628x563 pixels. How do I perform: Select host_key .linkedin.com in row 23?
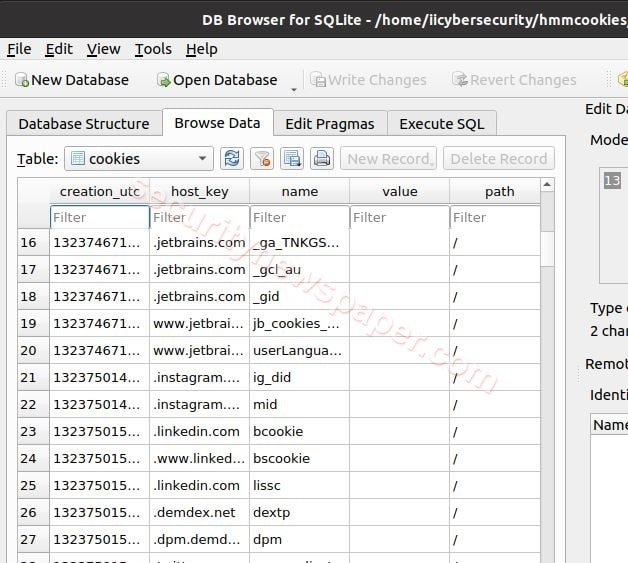[199, 431]
